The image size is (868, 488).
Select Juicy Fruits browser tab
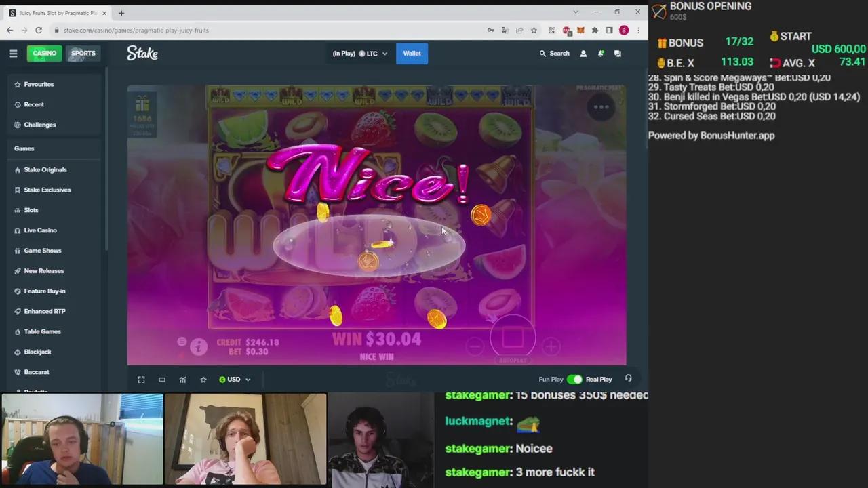58,13
